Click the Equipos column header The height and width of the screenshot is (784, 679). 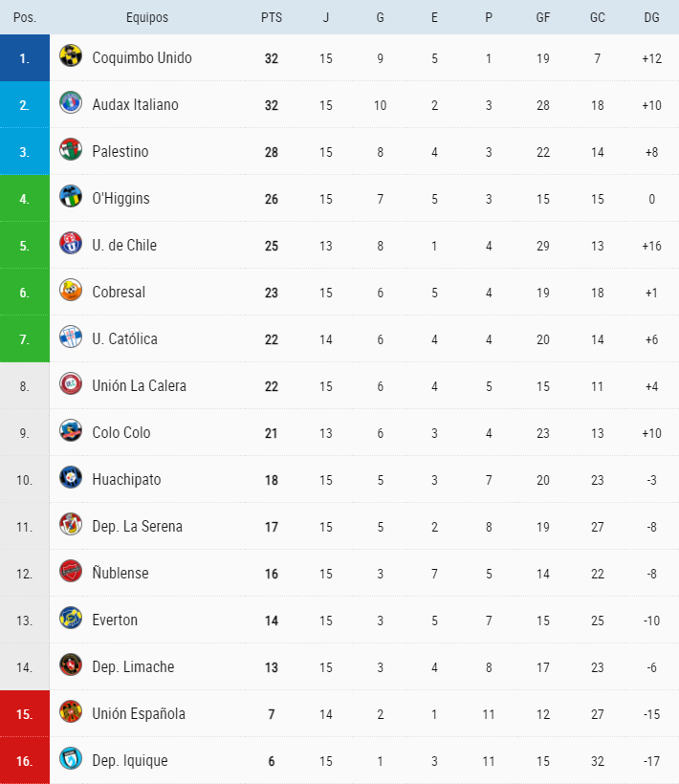point(146,17)
